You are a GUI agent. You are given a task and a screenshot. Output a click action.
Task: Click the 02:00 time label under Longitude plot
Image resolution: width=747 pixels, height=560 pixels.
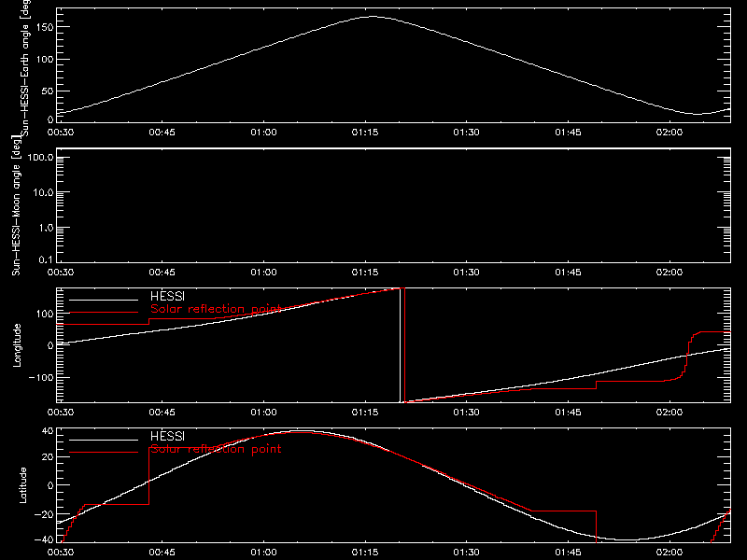669,413
